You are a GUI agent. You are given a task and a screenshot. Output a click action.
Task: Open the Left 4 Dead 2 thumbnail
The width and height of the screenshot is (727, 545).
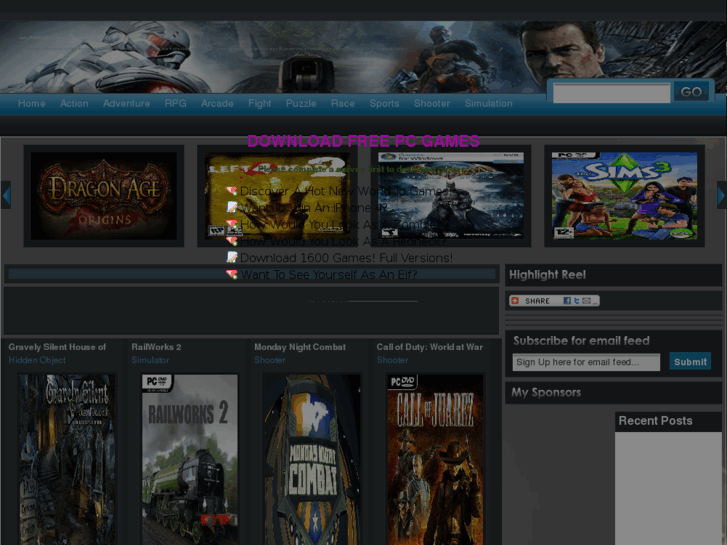pos(277,196)
